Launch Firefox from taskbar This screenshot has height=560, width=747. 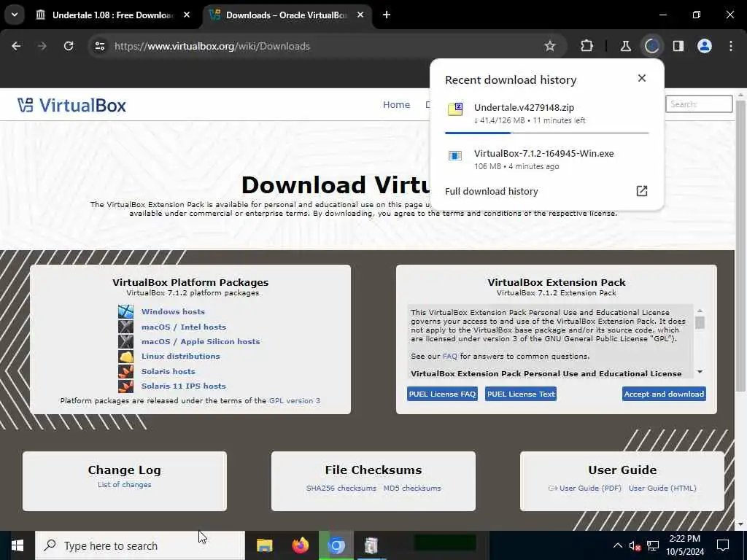click(300, 545)
